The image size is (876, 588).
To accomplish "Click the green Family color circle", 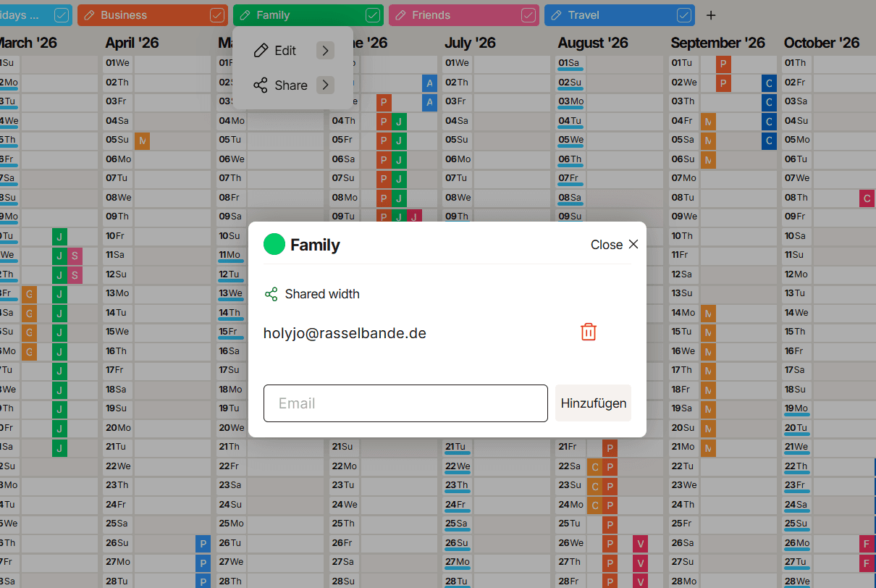I will tap(274, 245).
